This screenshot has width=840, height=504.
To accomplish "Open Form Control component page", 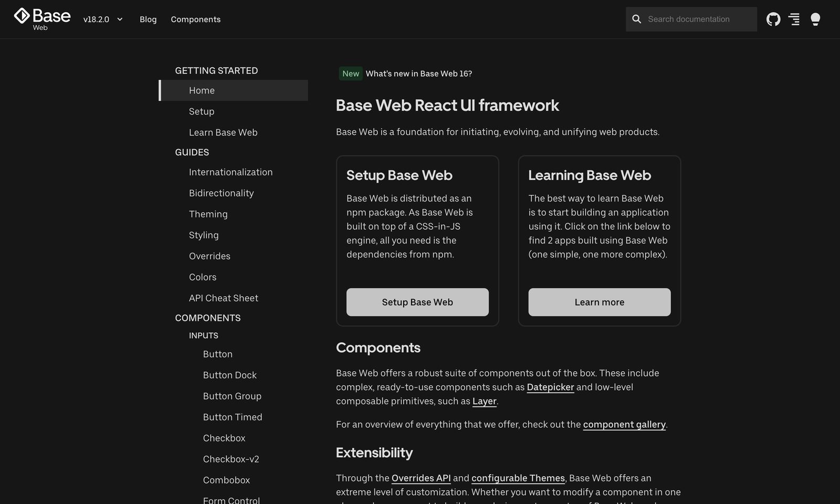I will [232, 500].
